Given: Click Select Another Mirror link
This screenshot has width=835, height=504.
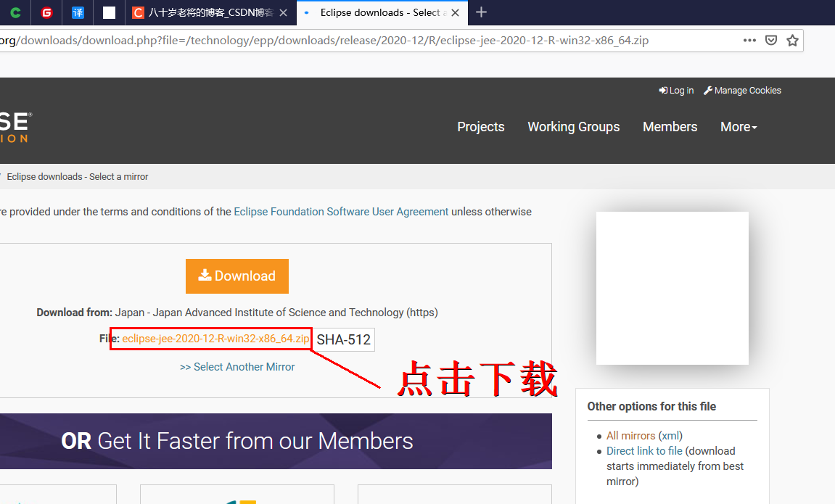Looking at the screenshot, I should 237,367.
